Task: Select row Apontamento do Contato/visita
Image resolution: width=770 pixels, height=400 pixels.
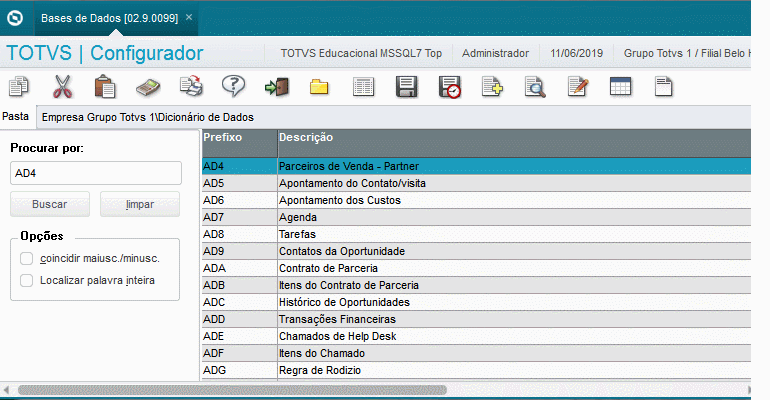Action: [476, 183]
